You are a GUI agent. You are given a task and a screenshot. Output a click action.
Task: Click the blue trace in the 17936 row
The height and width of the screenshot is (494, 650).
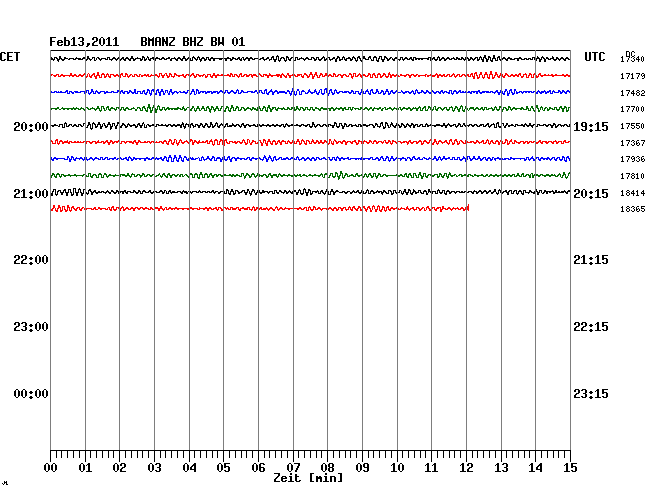[x=310, y=159]
